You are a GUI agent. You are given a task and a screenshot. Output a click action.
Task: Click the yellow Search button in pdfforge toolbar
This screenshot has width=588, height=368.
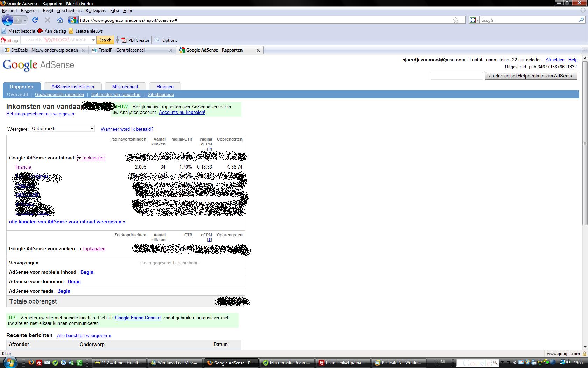(105, 40)
